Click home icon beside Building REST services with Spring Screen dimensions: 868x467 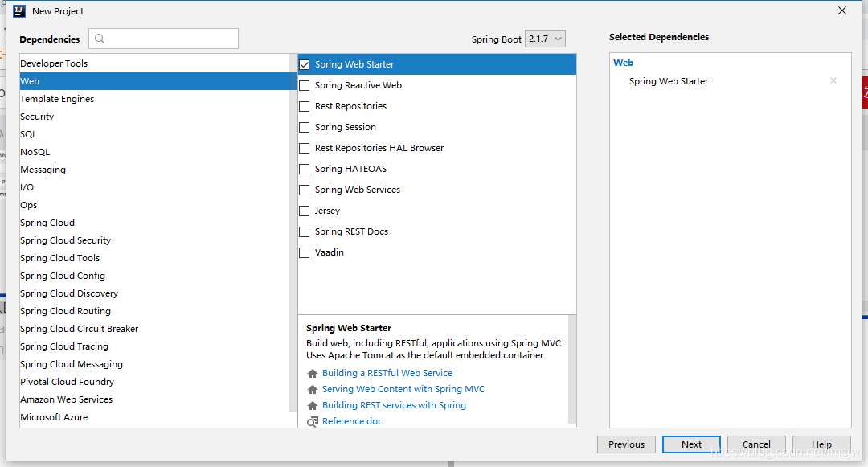313,406
